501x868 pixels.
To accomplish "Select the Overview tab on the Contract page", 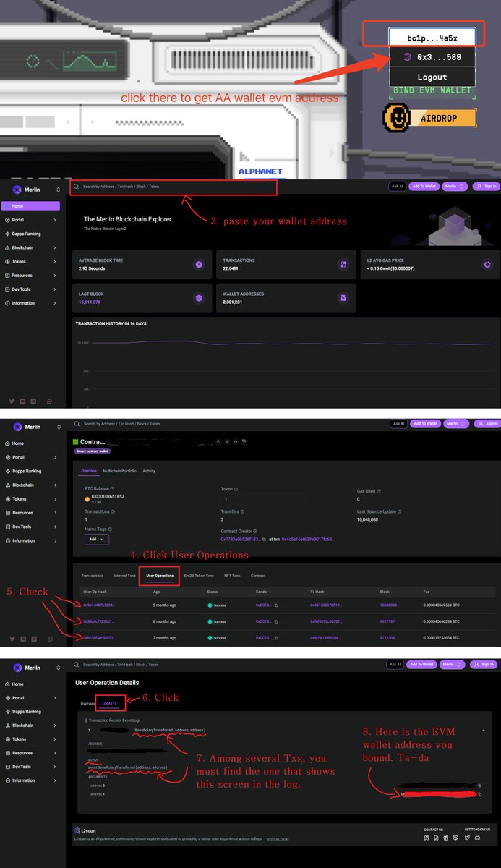I will point(88,471).
